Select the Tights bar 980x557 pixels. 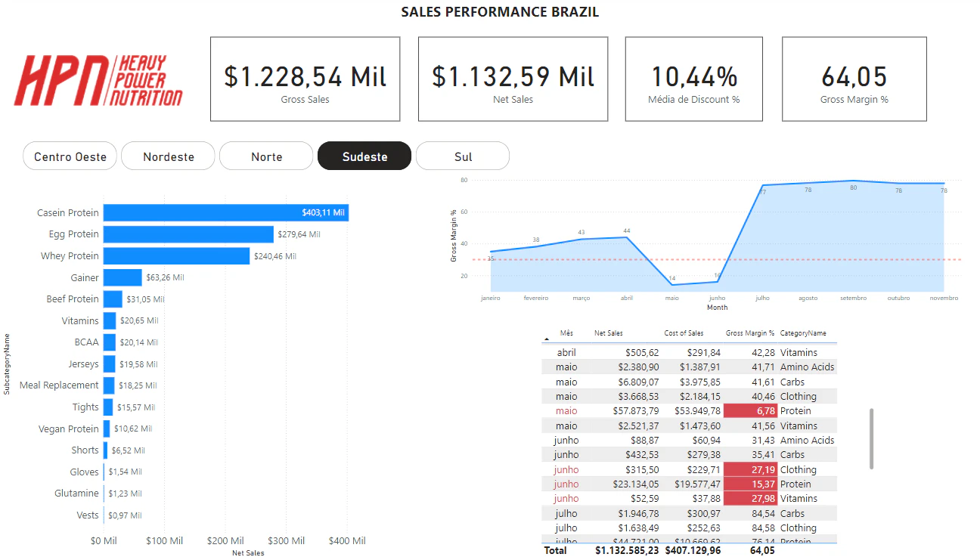click(108, 407)
